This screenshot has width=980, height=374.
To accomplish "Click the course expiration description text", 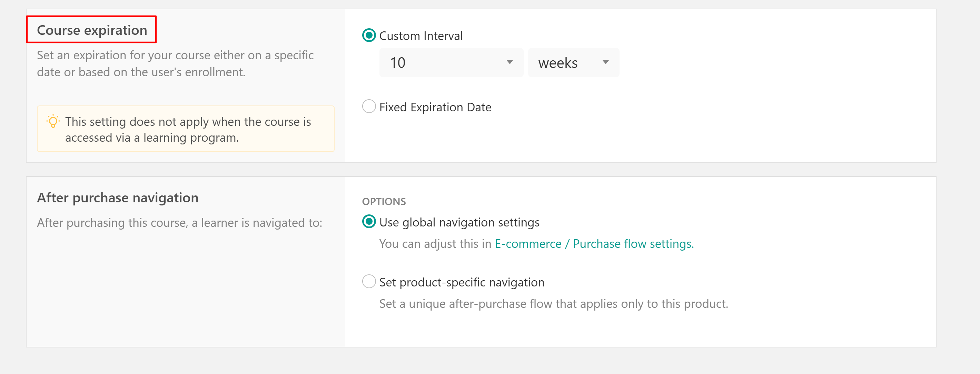I will (175, 63).
